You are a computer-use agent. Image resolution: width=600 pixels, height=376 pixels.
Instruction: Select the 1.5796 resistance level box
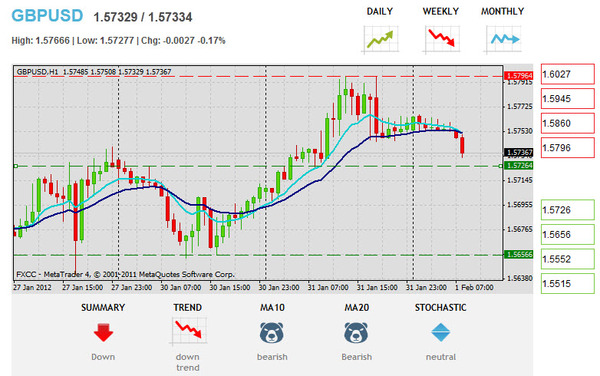(x=567, y=148)
